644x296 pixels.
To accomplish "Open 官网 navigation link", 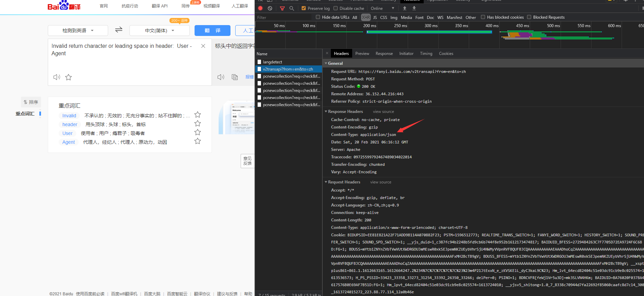I will click(x=104, y=6).
